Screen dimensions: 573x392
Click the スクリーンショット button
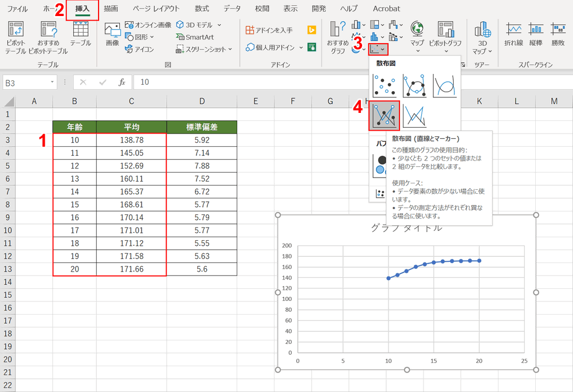[x=204, y=49]
